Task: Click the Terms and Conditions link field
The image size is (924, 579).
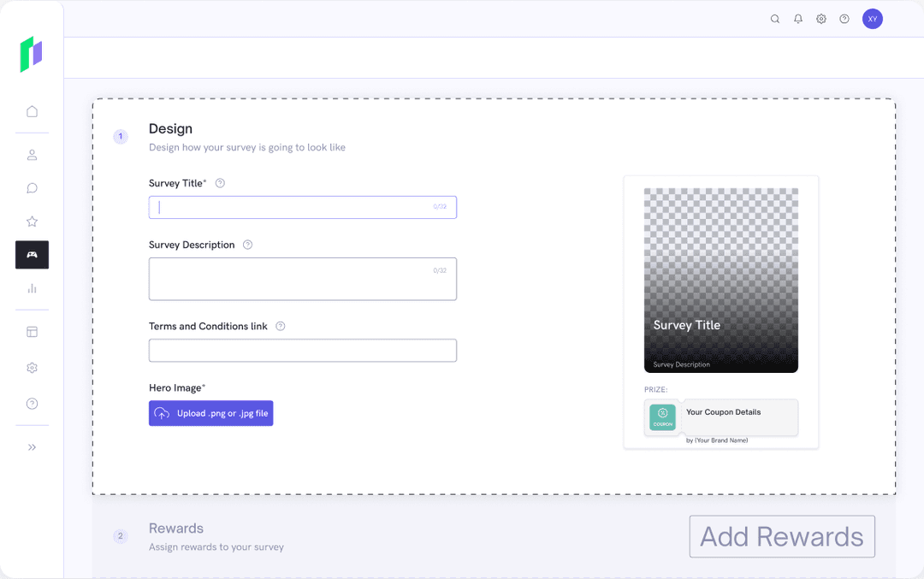Action: (x=302, y=351)
